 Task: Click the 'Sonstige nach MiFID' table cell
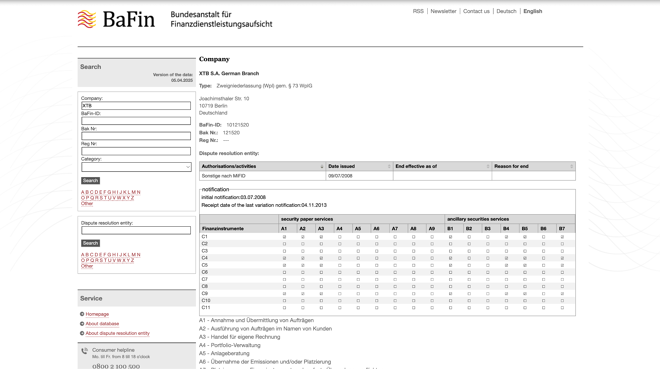pos(263,176)
